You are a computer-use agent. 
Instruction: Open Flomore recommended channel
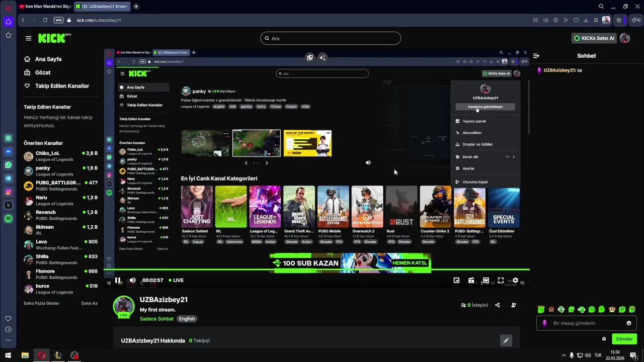pos(60,274)
